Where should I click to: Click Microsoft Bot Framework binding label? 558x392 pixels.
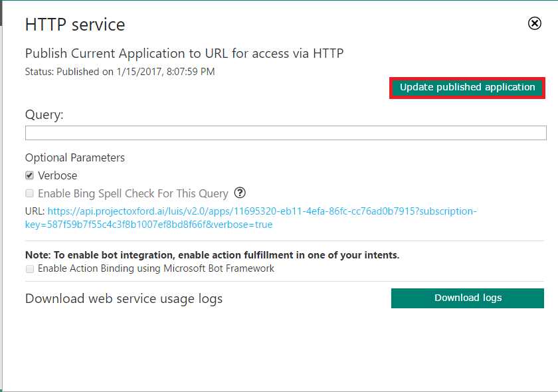(156, 268)
